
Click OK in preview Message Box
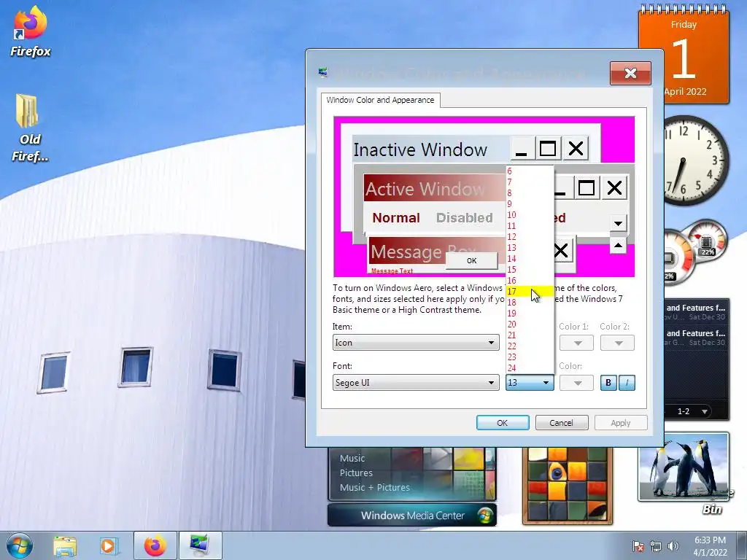(x=472, y=260)
